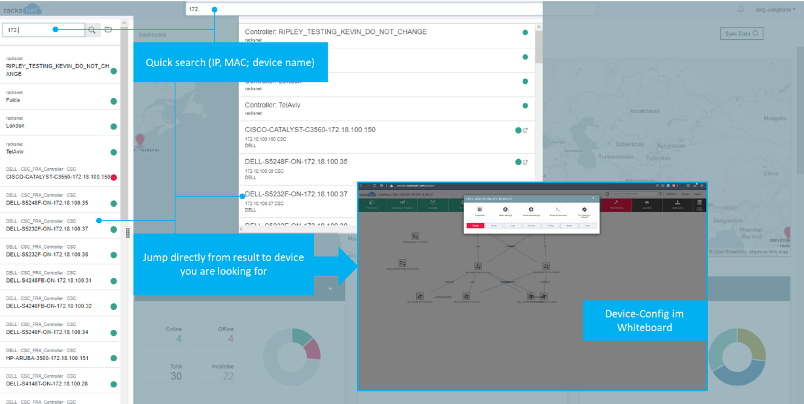Viewport: 804px width, 404px height.
Task: Close the device config dialog in whiteboard
Action: (593, 198)
